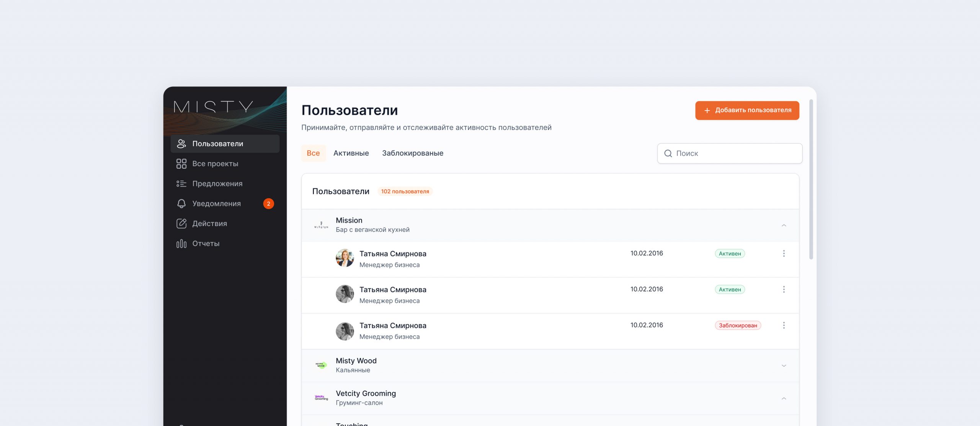Click the plus icon in Добавить пользователя
Viewport: 980px width, 426px height.
(707, 110)
